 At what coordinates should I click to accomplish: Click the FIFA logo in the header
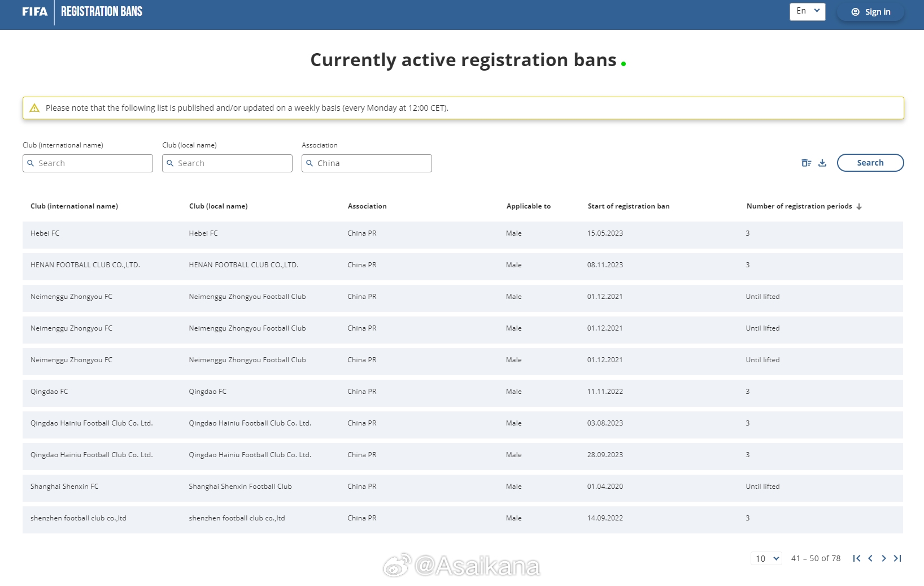35,12
